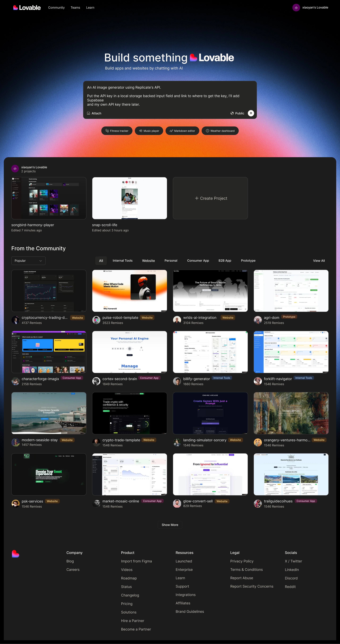Open the pulse-robot-template thumbnail
The image size is (340, 644).
(130, 291)
